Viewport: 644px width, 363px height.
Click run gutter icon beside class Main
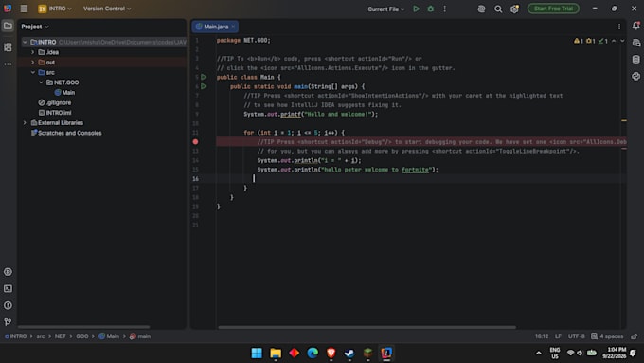point(204,77)
